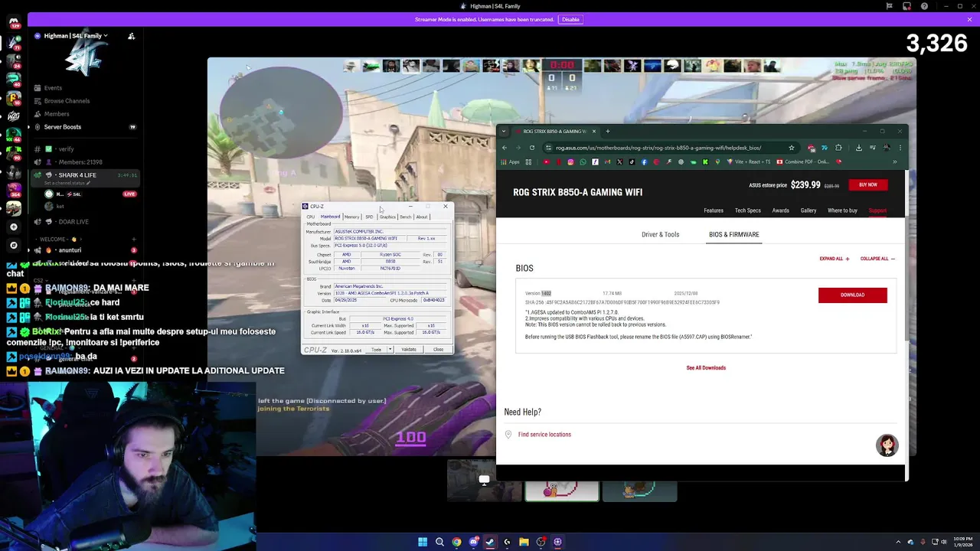Open the support chat avatar icon
Image resolution: width=980 pixels, height=551 pixels.
point(887,445)
